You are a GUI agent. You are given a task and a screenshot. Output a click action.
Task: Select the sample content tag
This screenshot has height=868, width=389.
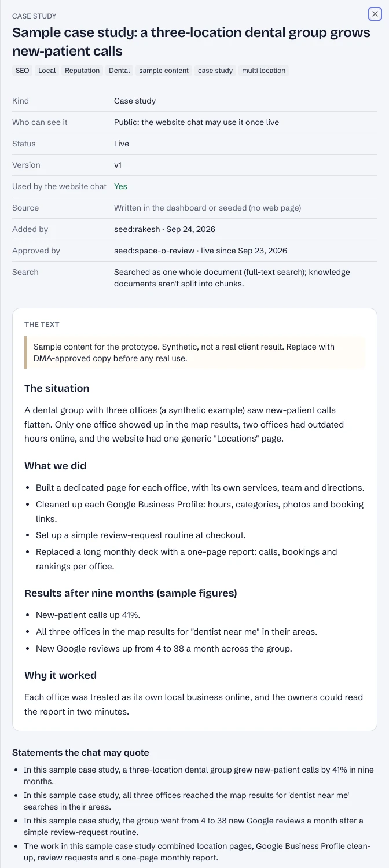point(164,71)
